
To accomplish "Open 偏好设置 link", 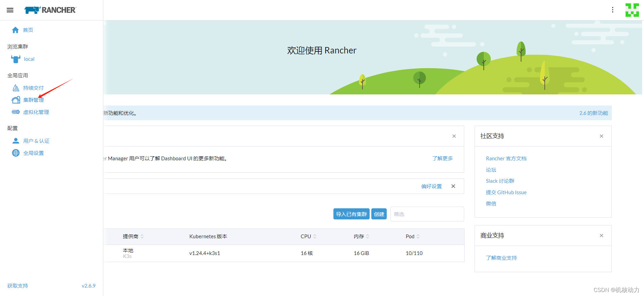I will click(432, 186).
